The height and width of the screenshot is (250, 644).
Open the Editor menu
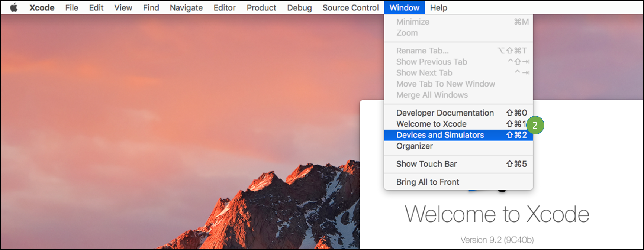coord(224,7)
